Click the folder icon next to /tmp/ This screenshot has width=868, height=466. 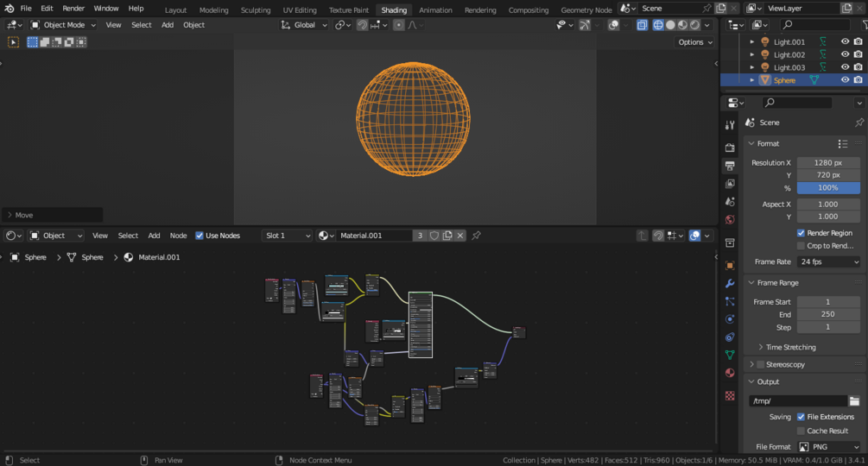(854, 401)
